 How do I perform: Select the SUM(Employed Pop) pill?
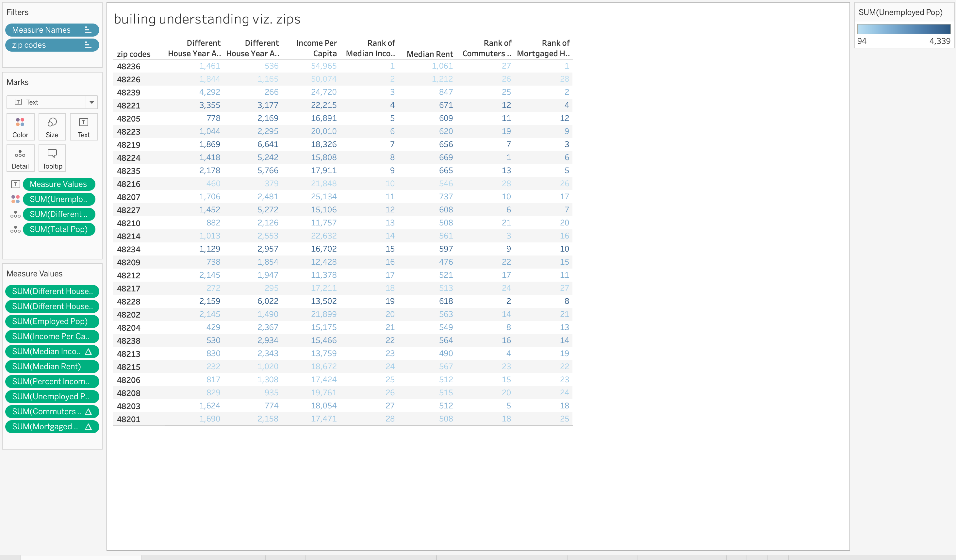[x=52, y=321]
